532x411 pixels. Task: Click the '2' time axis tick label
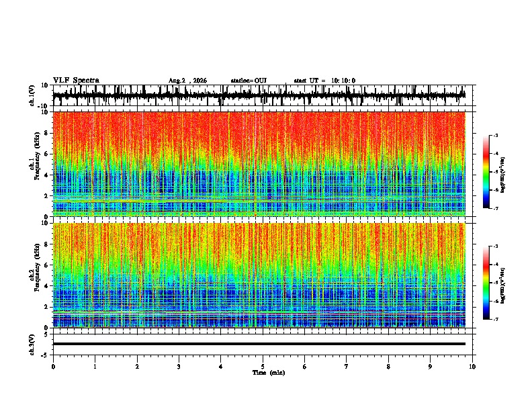click(x=137, y=367)
